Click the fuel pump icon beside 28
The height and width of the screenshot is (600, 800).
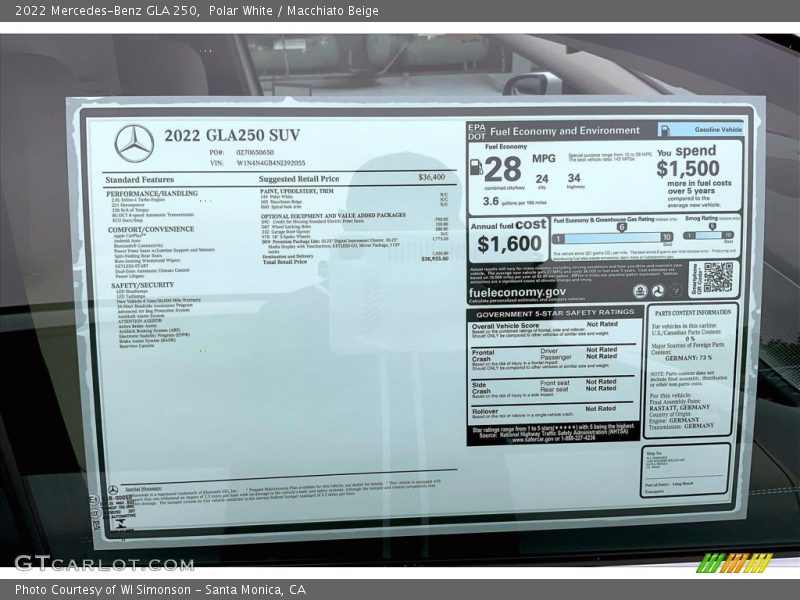(x=476, y=166)
